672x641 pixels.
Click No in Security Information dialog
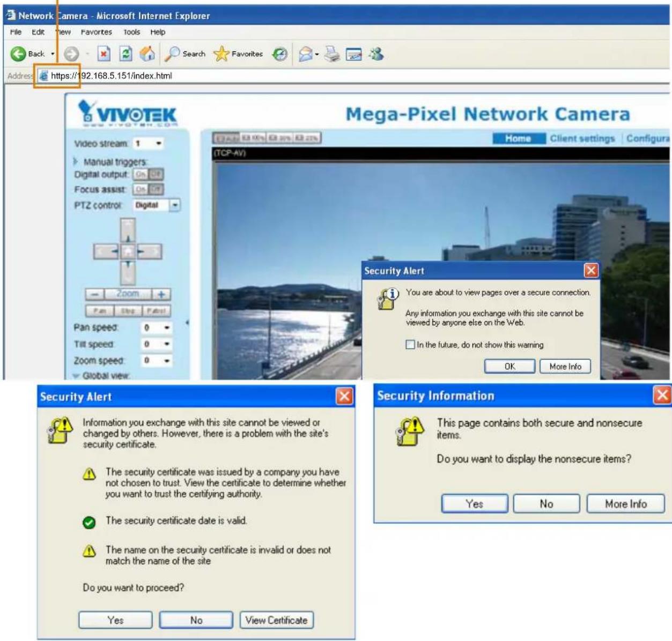pyautogui.click(x=547, y=504)
